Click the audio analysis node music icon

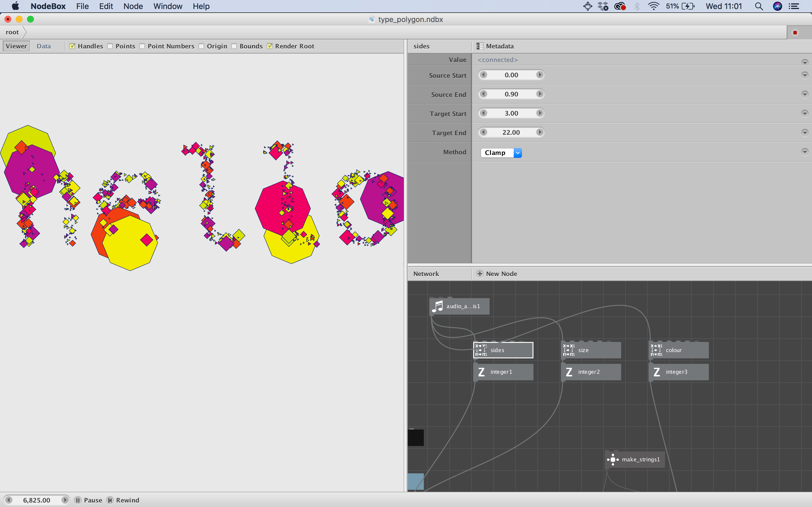tap(438, 306)
